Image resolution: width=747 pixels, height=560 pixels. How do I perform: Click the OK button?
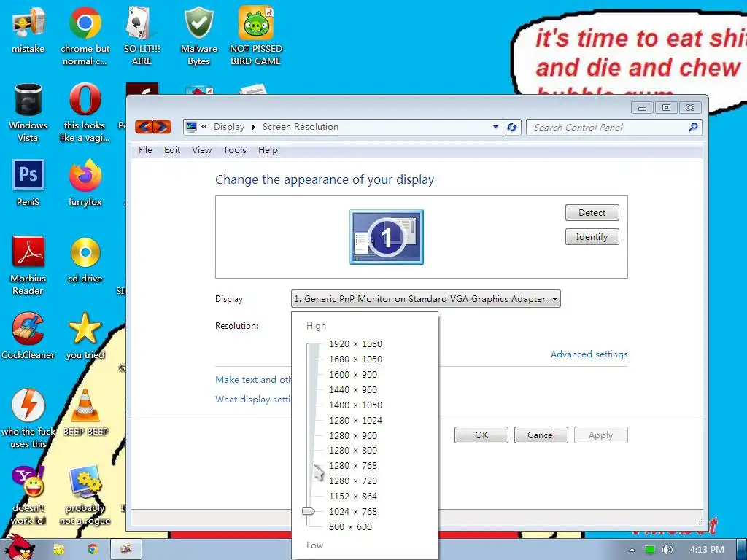tap(481, 435)
